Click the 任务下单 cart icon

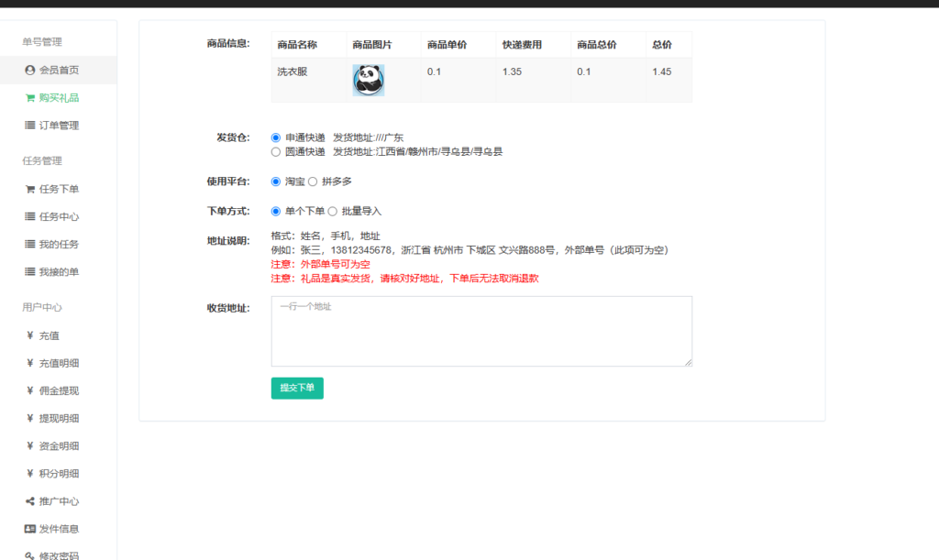30,188
